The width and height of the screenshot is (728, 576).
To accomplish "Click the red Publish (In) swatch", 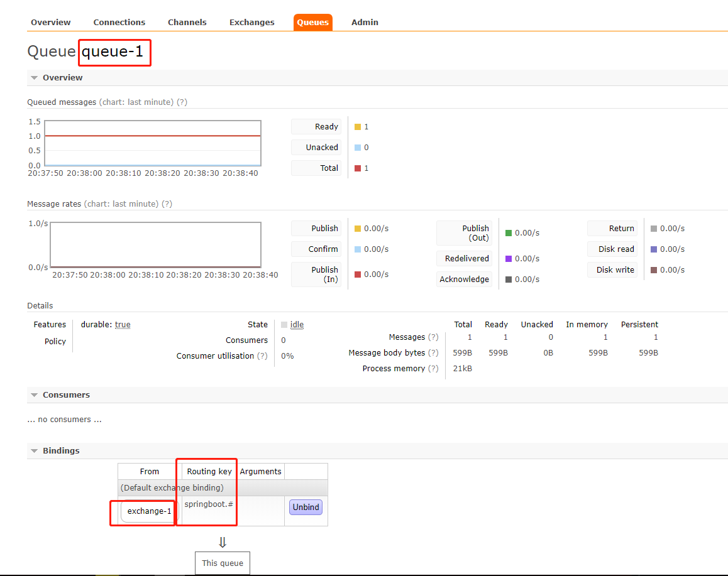I will [x=358, y=274].
